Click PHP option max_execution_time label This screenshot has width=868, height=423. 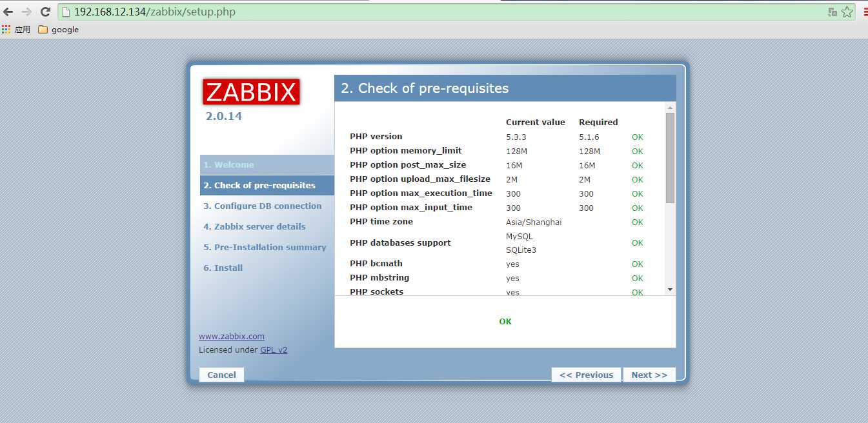(421, 193)
